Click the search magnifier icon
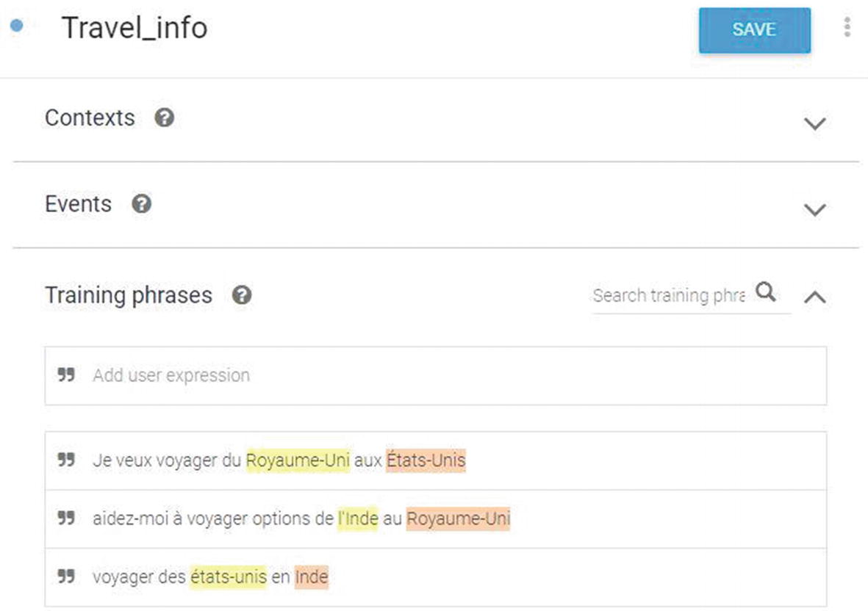The image size is (868, 611). (766, 292)
